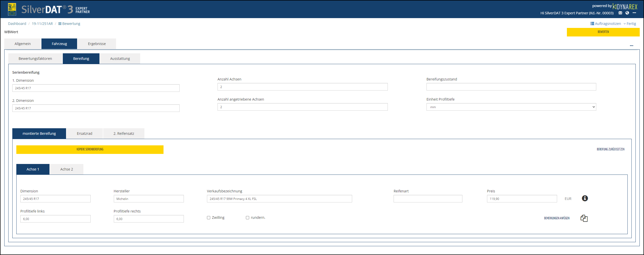
Task: Open the panel ellipsis options menu
Action: [631, 46]
